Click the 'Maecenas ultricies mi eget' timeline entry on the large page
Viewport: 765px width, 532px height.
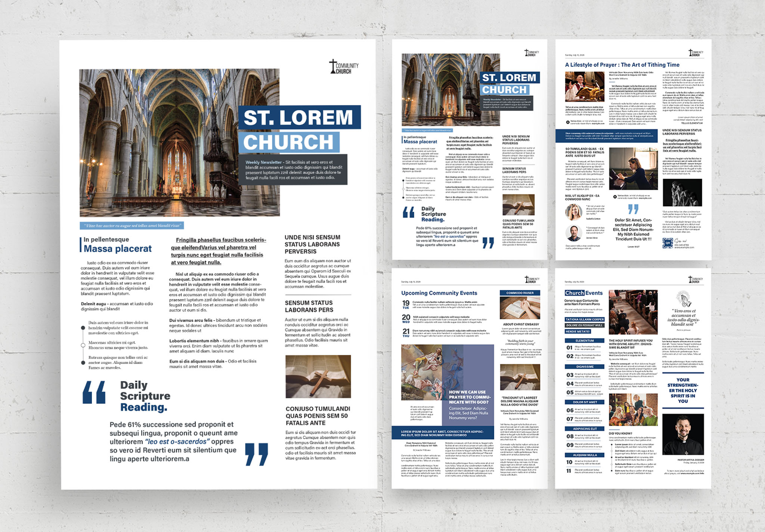pos(118,345)
